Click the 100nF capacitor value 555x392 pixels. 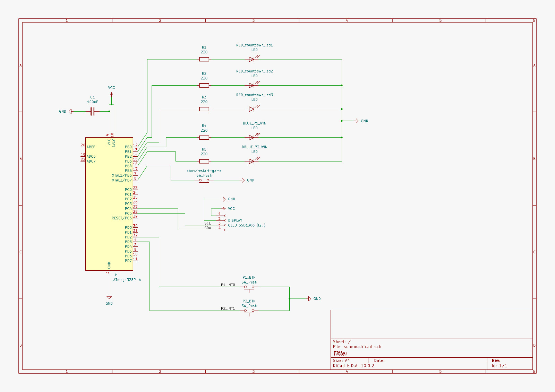(x=93, y=102)
